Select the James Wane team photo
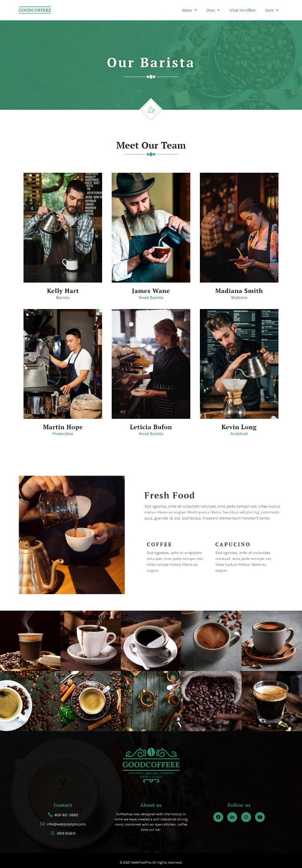The image size is (302, 868). [151, 227]
